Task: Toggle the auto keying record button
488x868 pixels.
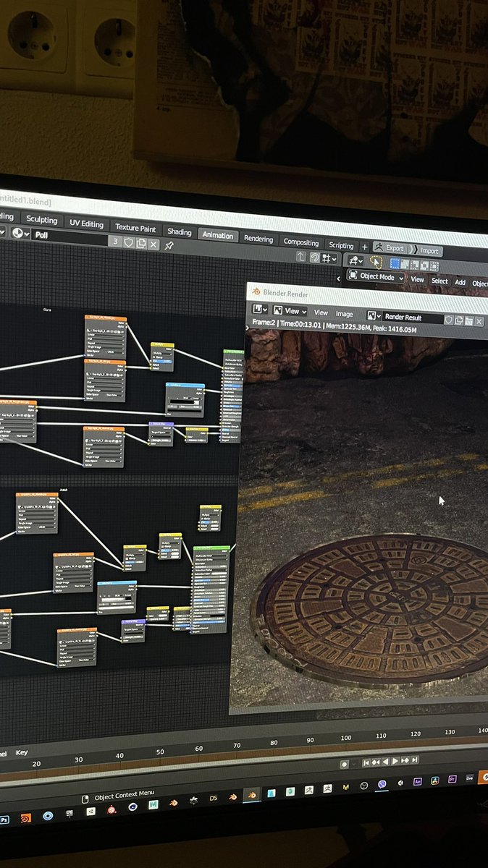Action: click(x=345, y=764)
